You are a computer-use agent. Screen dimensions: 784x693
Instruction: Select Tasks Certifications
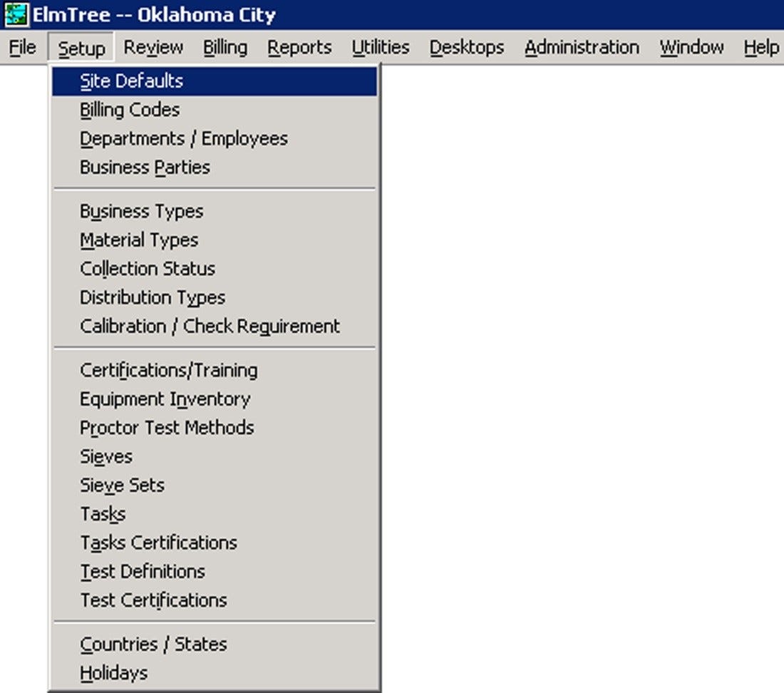(158, 543)
